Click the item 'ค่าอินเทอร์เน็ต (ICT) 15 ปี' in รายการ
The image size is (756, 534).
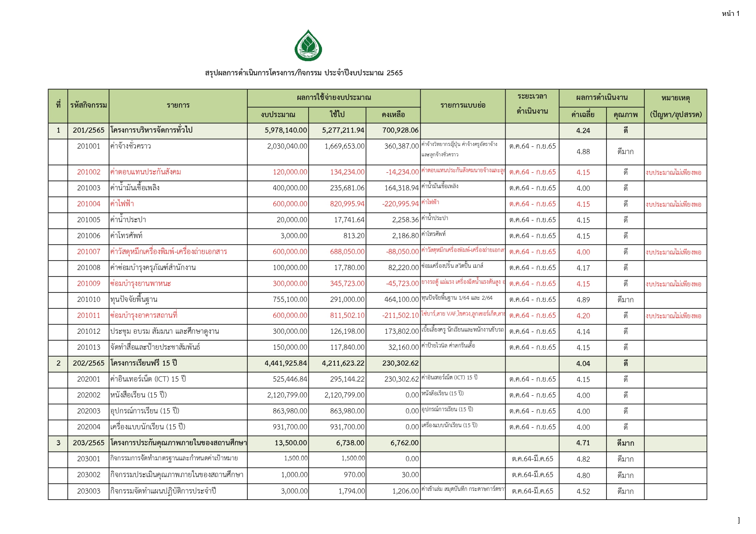click(148, 379)
